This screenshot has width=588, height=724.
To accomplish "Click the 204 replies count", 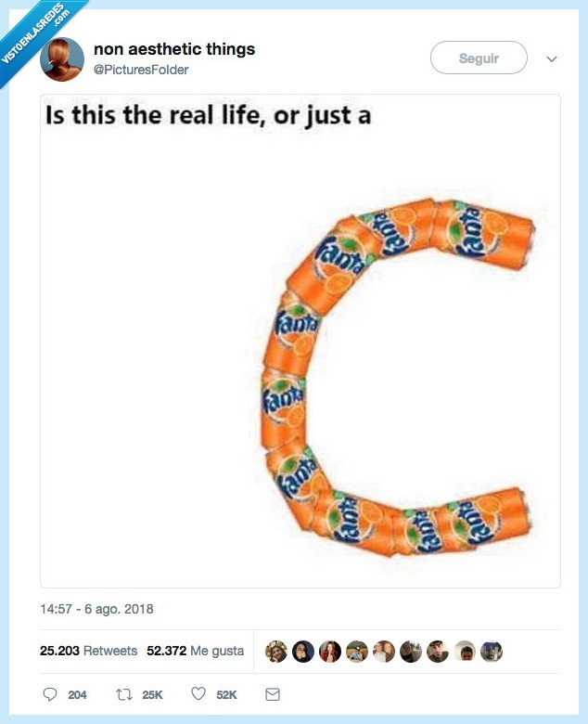I will 77,694.
